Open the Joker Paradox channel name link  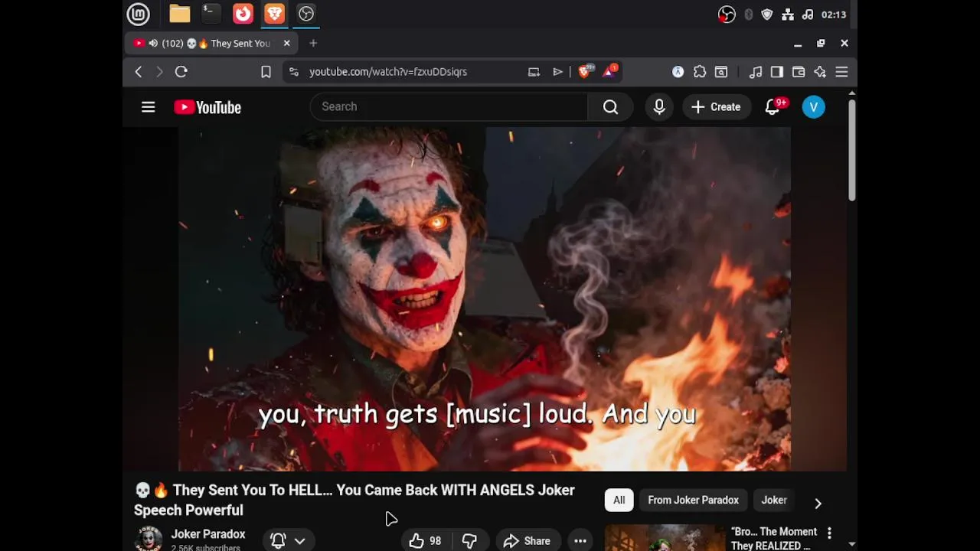click(208, 534)
